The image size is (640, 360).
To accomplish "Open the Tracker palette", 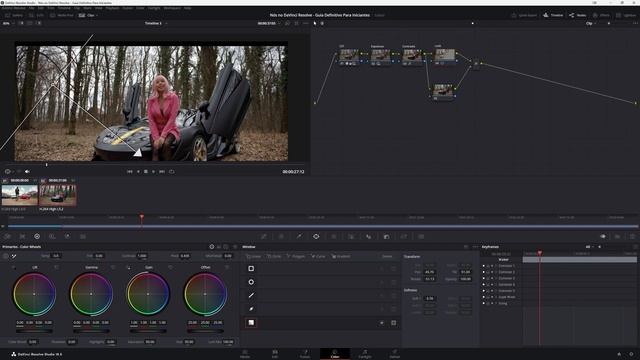I will tap(334, 236).
